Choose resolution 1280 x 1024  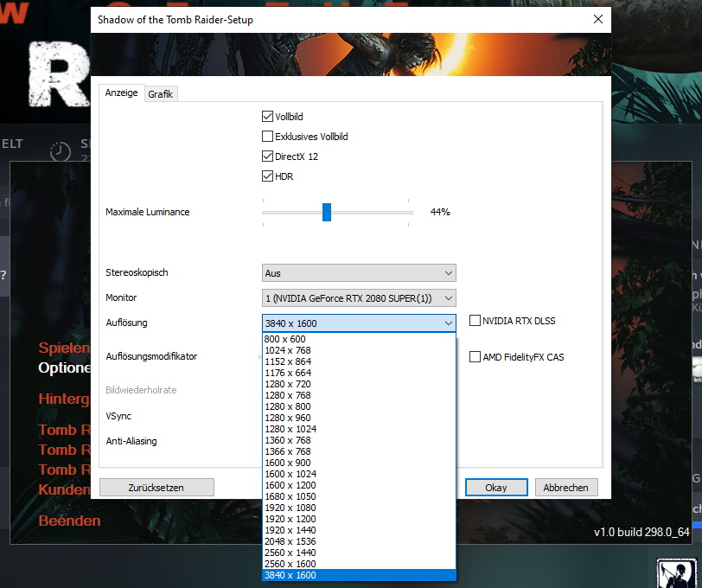click(359, 429)
